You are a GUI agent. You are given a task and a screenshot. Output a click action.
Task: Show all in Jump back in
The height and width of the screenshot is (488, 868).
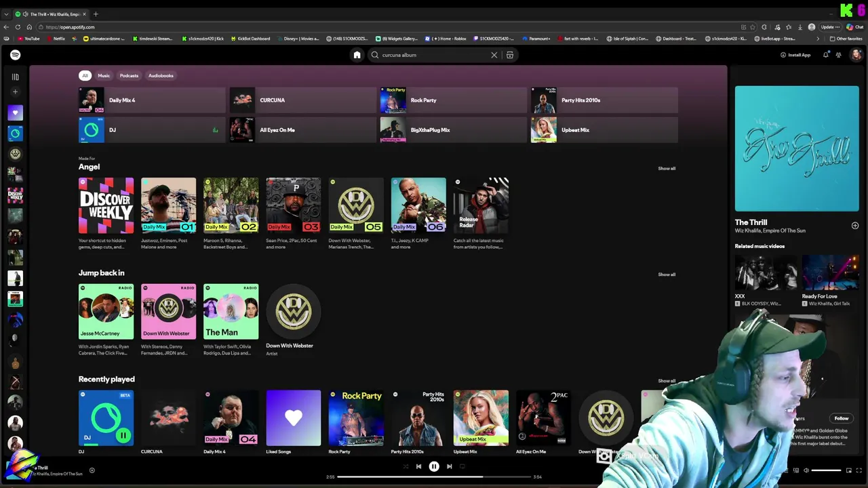667,274
